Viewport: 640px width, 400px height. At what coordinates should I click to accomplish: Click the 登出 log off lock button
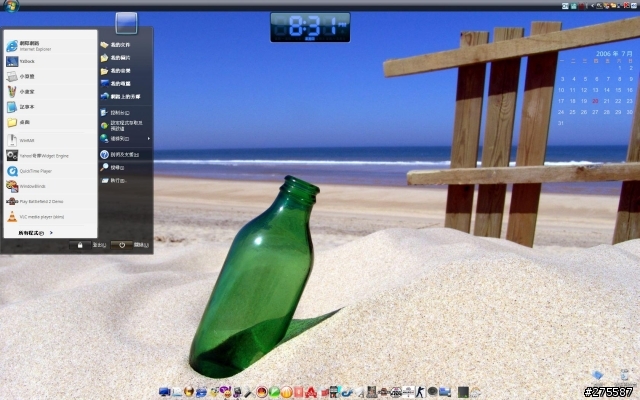point(80,245)
